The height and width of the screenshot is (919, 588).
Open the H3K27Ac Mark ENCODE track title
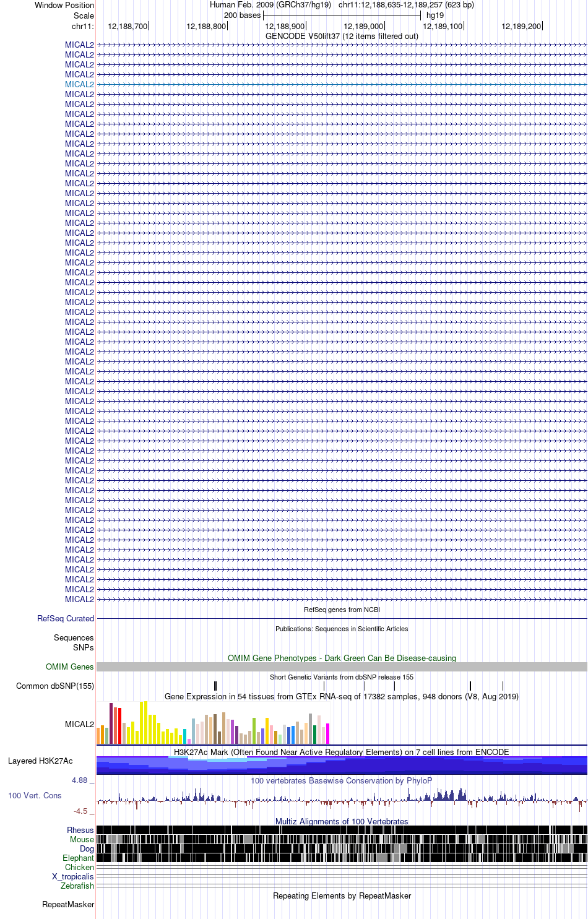(x=342, y=752)
